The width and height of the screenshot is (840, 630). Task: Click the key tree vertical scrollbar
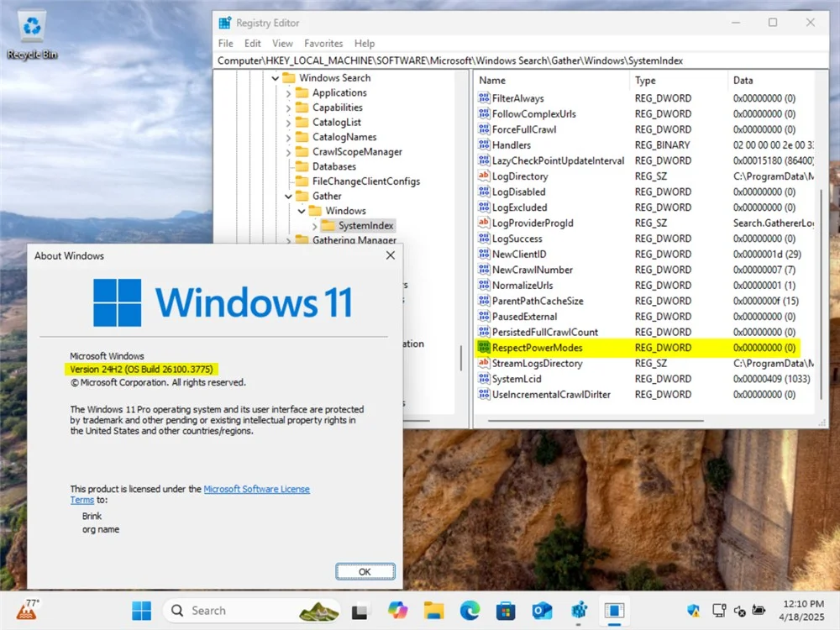460,358
